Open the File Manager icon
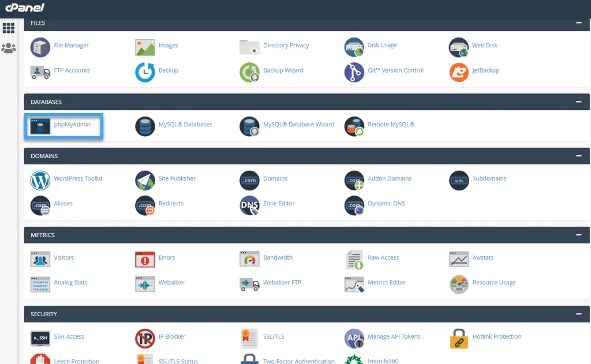 click(40, 47)
